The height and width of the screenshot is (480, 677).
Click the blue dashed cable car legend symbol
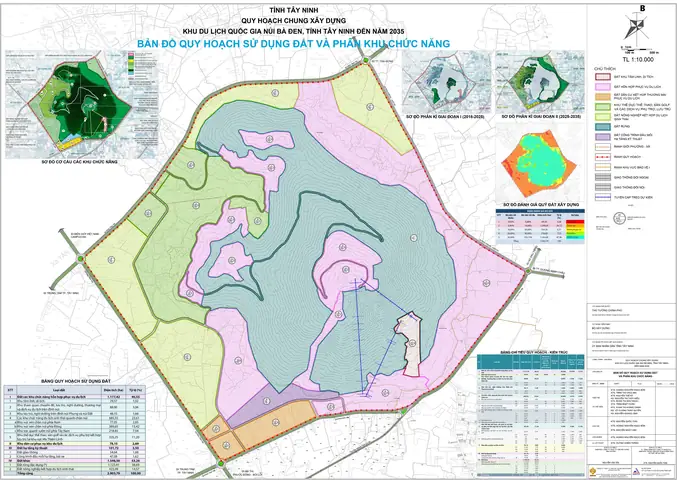click(602, 197)
